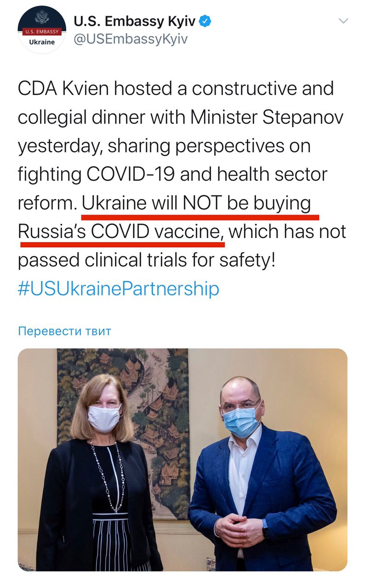The width and height of the screenshot is (365, 588).
Task: Click the underlined "Ukraine will NOT be buying" text
Action: coord(196,203)
